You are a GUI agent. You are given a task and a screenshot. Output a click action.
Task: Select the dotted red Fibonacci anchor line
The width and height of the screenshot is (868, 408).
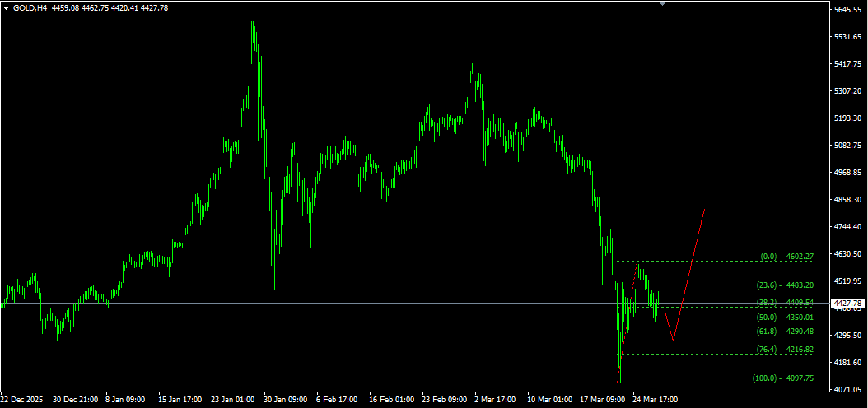point(628,321)
